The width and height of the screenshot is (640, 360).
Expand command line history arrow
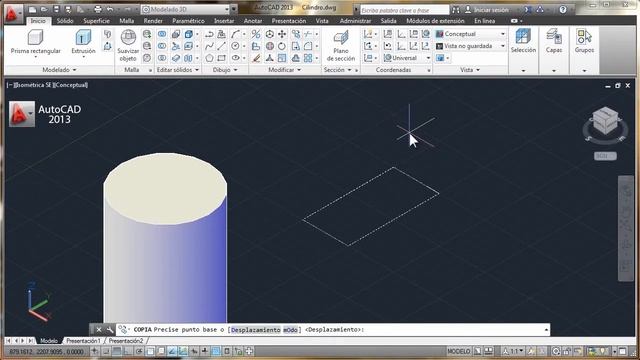click(x=546, y=329)
